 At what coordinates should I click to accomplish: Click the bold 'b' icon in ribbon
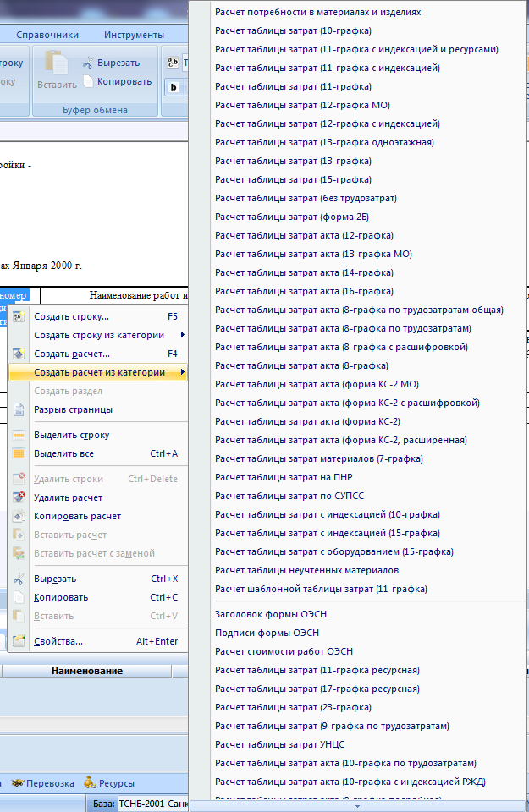pos(174,87)
